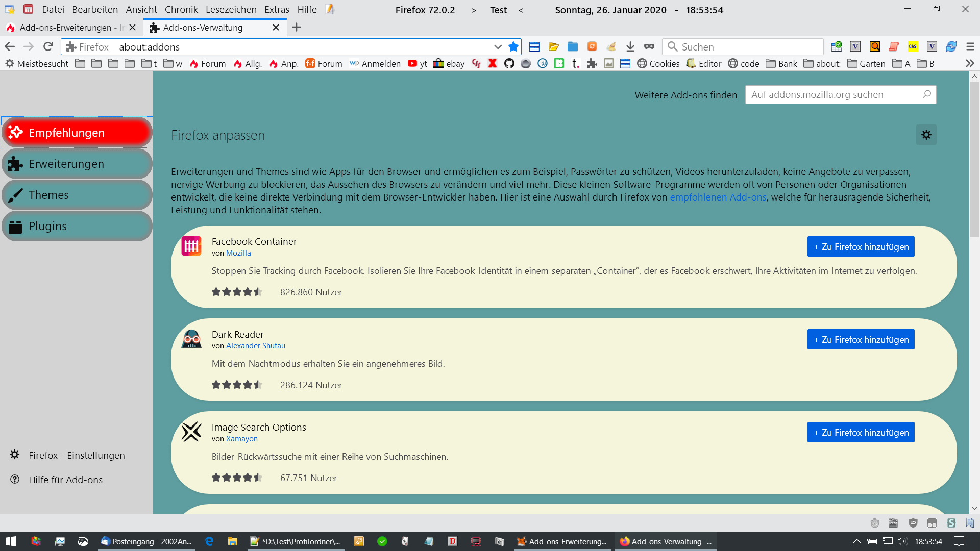
Task: Open the Posteingang taskbar window
Action: [146, 541]
